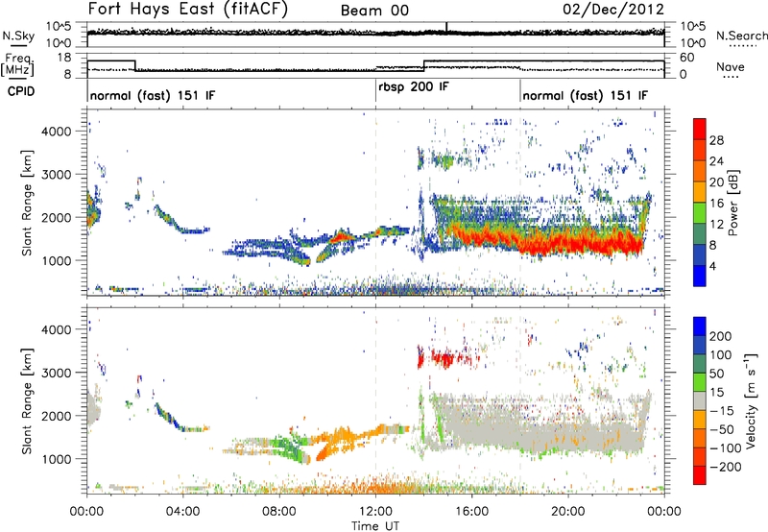Select the 'Beam 00' label
The height and width of the screenshot is (532, 768).
pos(374,11)
